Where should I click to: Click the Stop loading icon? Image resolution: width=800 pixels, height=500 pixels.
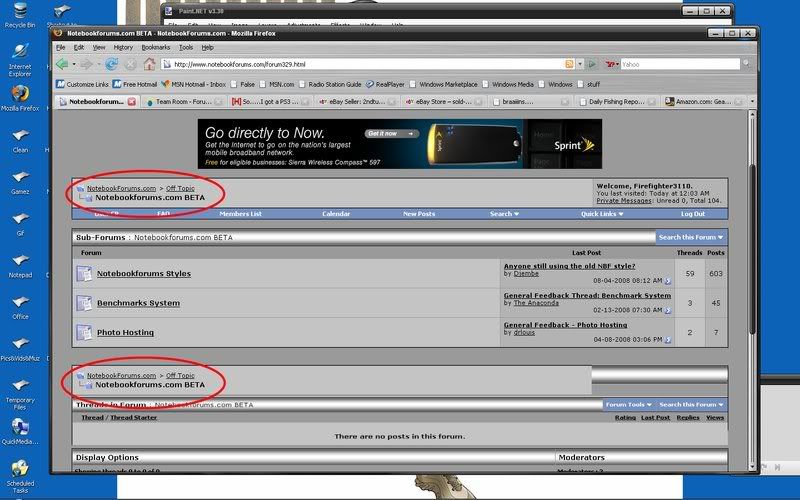(131, 64)
